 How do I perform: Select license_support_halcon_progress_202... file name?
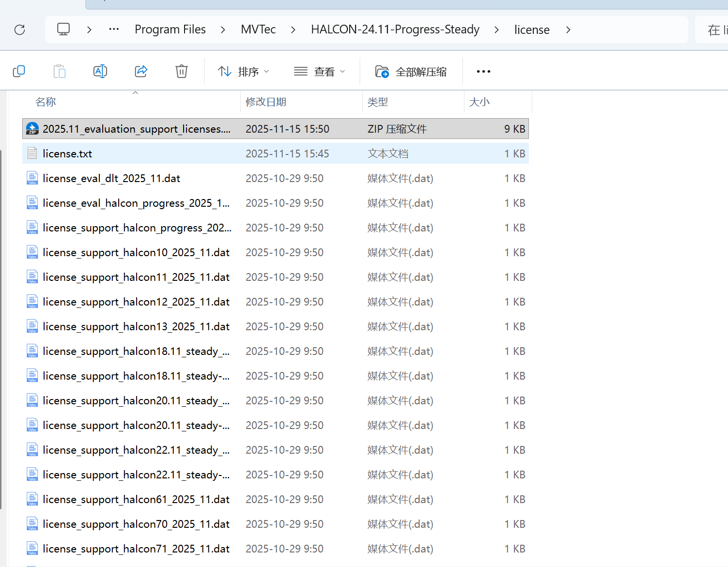(x=137, y=228)
